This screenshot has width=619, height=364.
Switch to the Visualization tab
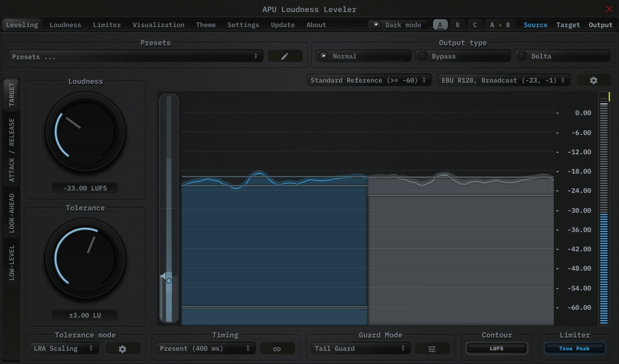click(x=158, y=24)
